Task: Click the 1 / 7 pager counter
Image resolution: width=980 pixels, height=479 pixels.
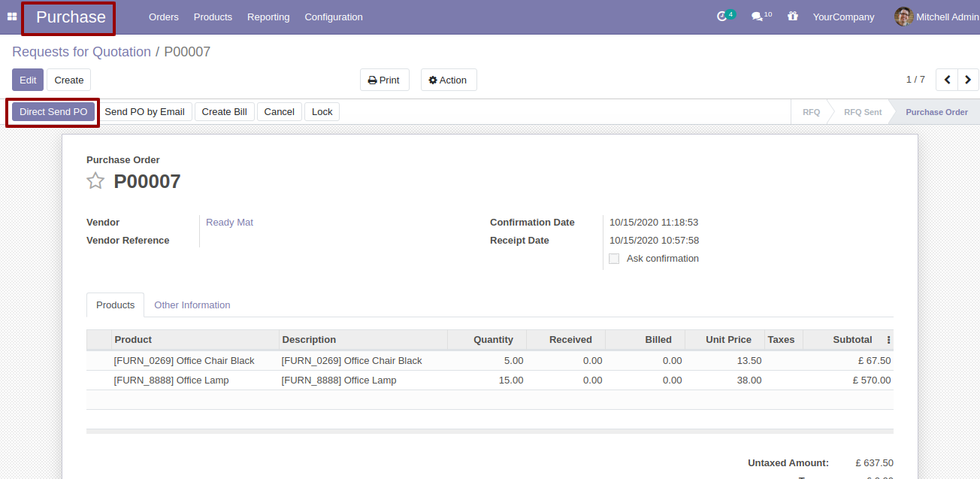Action: tap(915, 80)
